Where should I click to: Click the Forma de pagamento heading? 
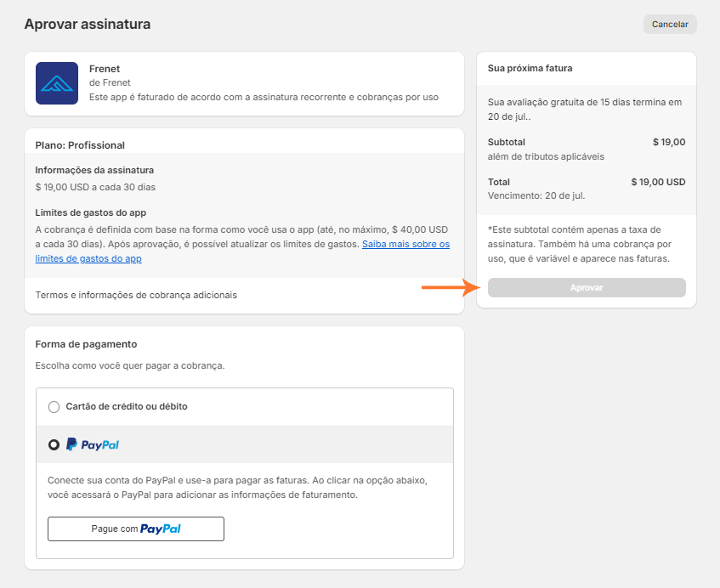click(86, 344)
